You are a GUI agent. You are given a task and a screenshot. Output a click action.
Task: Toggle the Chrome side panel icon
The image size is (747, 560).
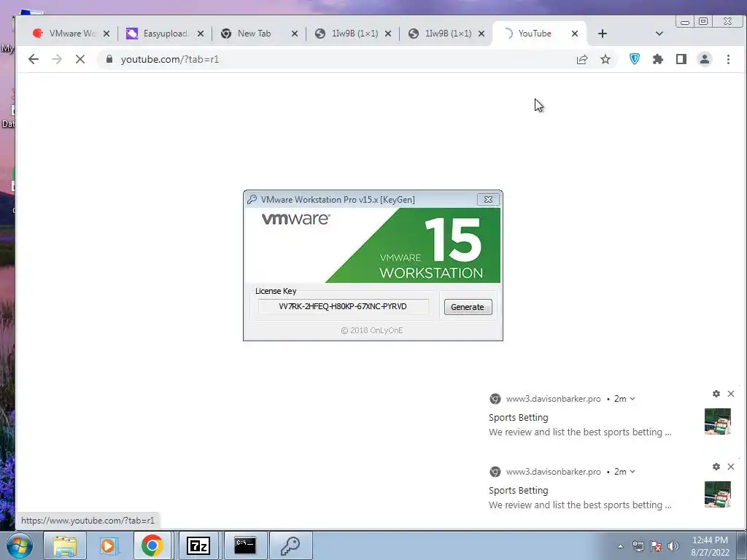681,59
